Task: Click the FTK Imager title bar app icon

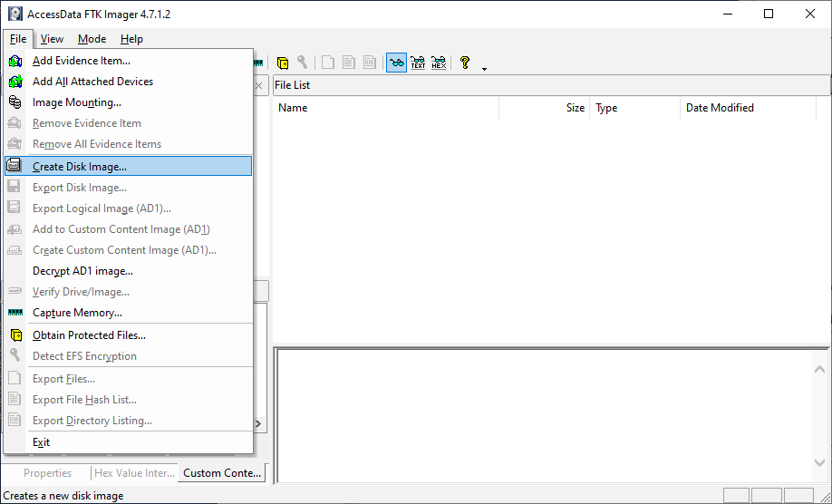Action: (15, 14)
